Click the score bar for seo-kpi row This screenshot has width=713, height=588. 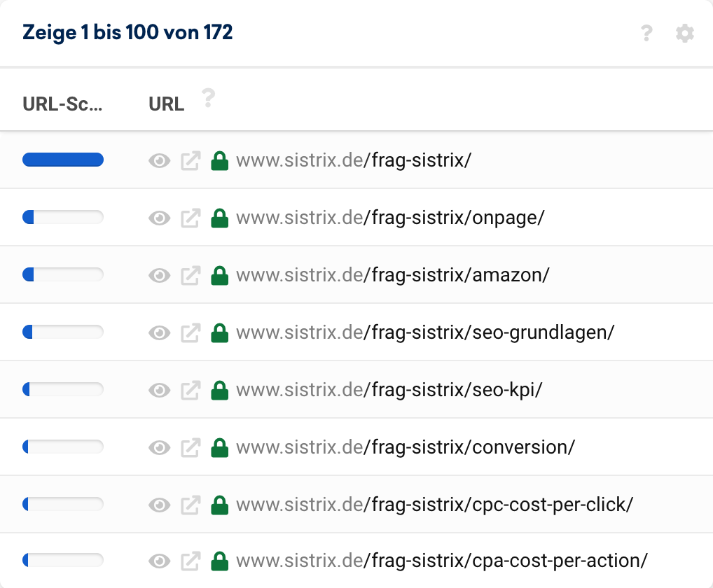(63, 389)
